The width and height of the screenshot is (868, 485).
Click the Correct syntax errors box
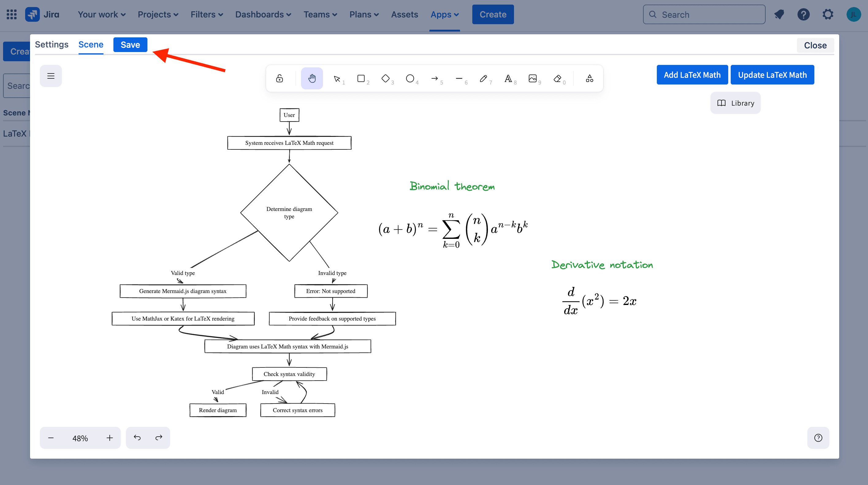point(298,410)
